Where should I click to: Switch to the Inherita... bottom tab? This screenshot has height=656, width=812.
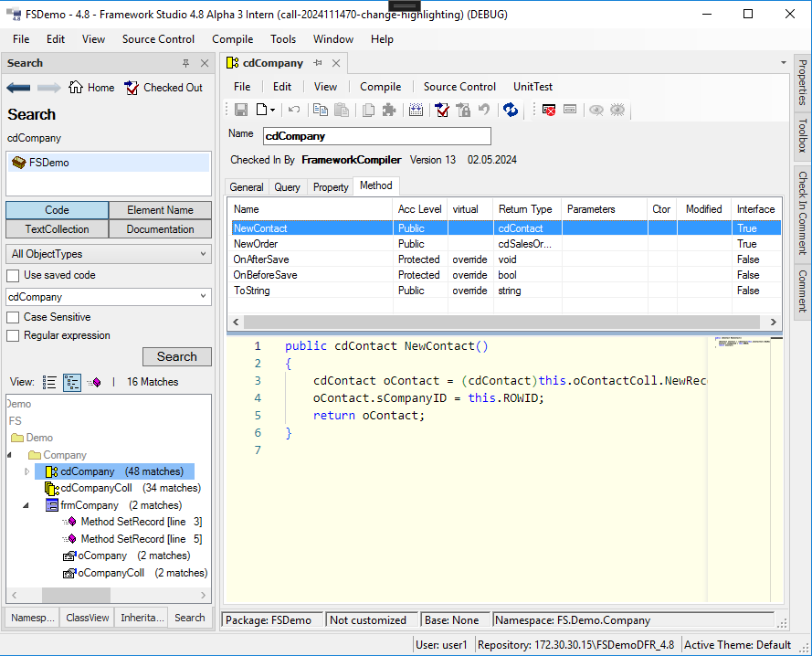tap(142, 618)
